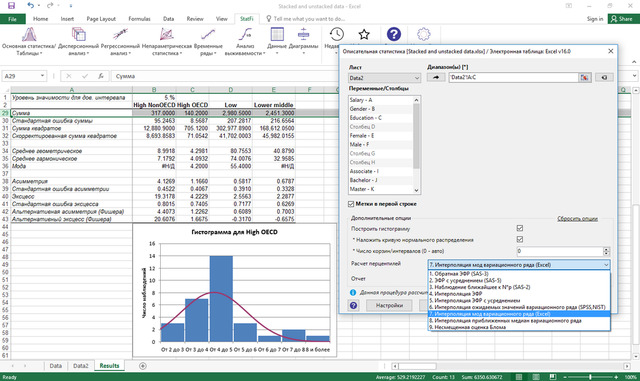Select option 8. Интерполяция приближенных медиан
This screenshot has height=381, width=640.
tap(519, 321)
